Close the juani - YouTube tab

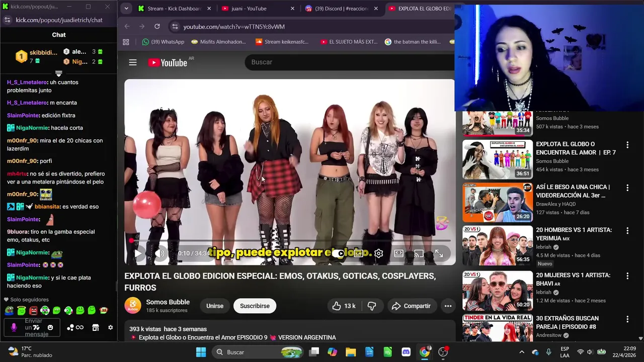[x=292, y=9]
